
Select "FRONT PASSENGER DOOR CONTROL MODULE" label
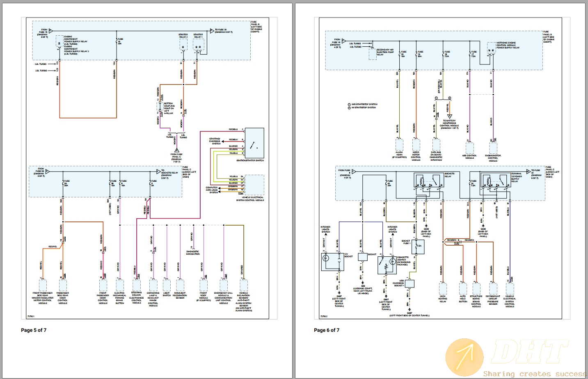pyautogui.click(x=103, y=298)
